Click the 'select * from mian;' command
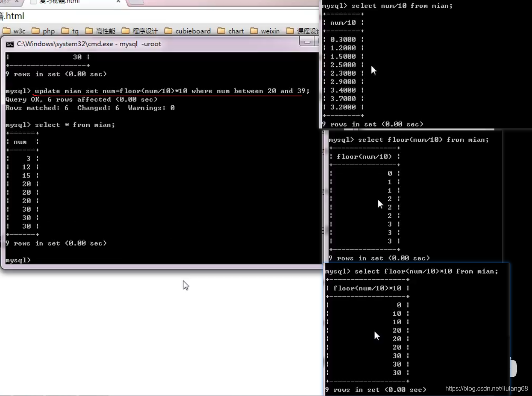Screen dimensions: 532x396 tap(75, 125)
